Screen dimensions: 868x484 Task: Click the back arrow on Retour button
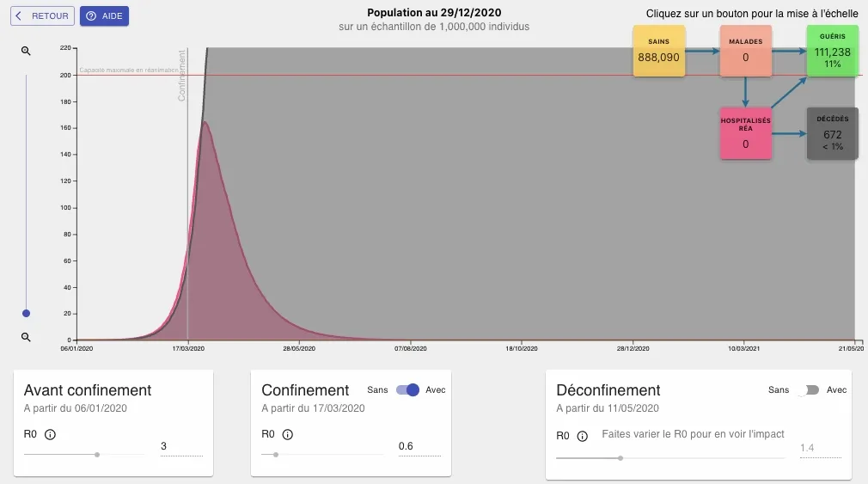click(18, 16)
